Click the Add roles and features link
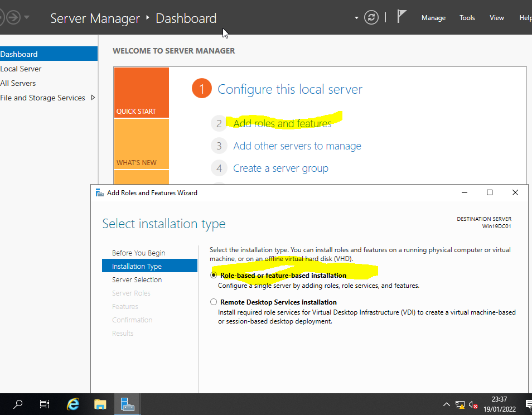This screenshot has height=415, width=532. (282, 123)
